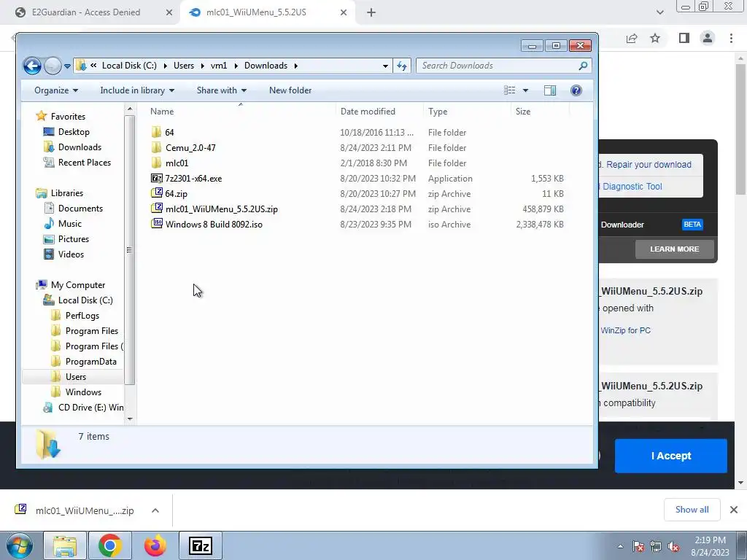Viewport: 747px width, 560px height.
Task: Expand download item options chevron
Action: point(155,510)
